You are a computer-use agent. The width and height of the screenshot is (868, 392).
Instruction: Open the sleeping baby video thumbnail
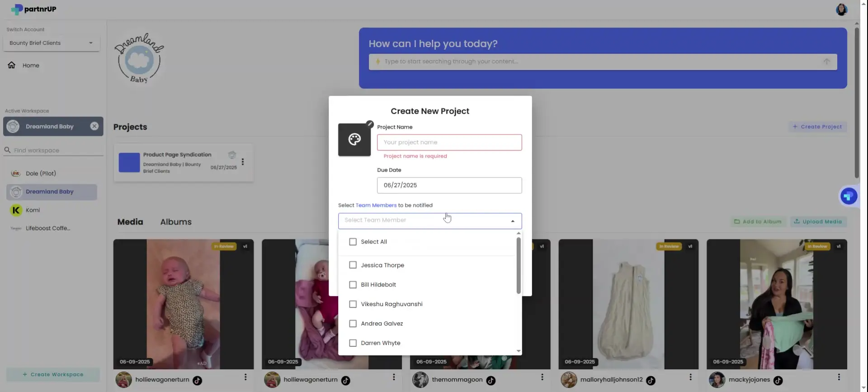184,304
